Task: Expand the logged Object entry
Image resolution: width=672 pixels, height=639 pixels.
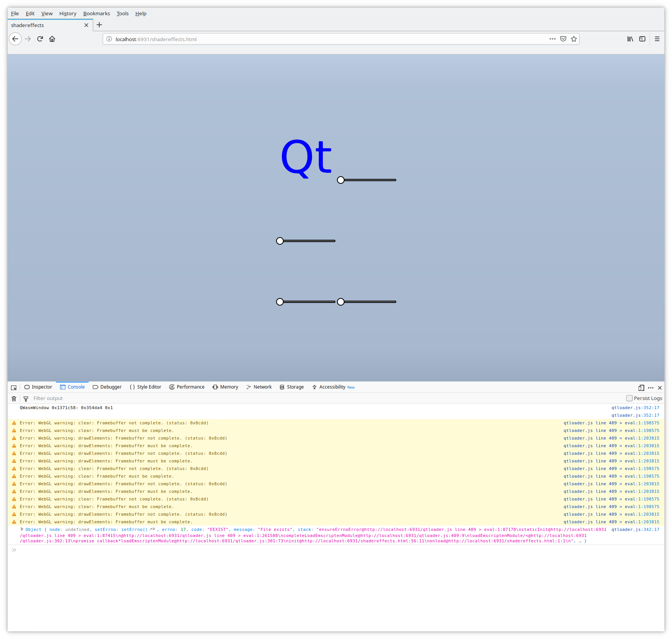Action: point(22,529)
